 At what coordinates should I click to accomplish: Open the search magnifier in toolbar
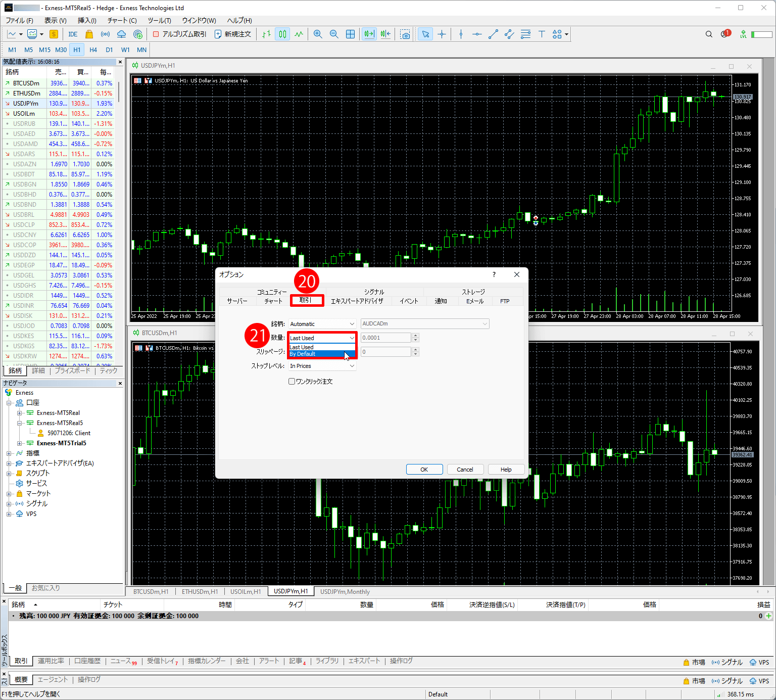click(x=709, y=34)
